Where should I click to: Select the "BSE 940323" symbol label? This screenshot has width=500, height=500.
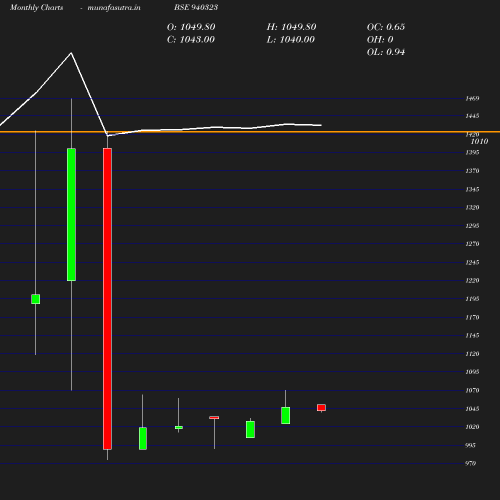click(x=196, y=7)
